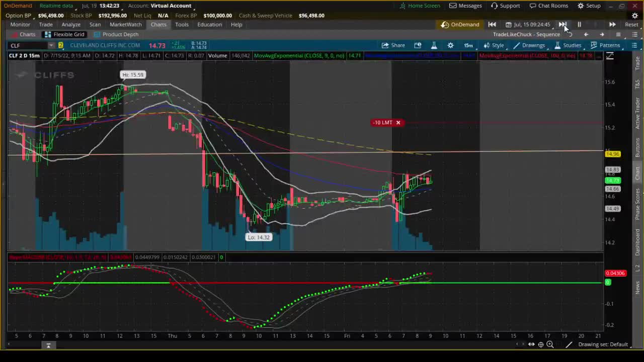Select the Flexible Grid sub-tab

click(64, 34)
